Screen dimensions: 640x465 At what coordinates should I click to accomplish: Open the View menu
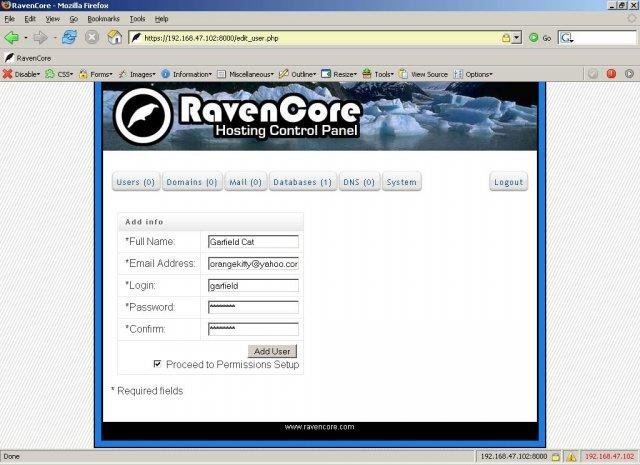click(x=53, y=19)
